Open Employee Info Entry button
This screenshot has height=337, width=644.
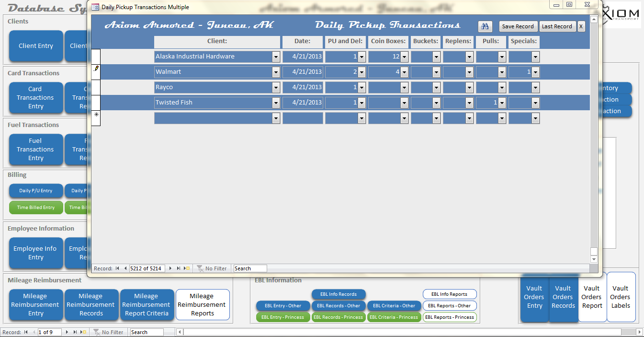(x=36, y=253)
